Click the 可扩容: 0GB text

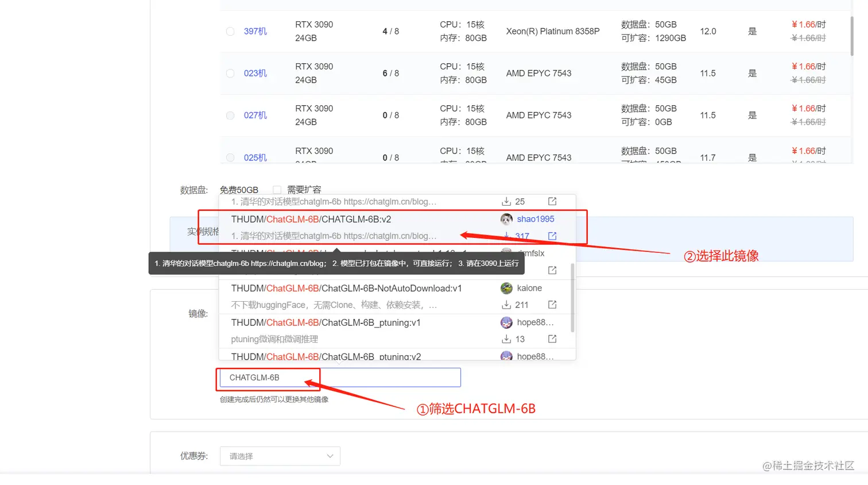646,122
